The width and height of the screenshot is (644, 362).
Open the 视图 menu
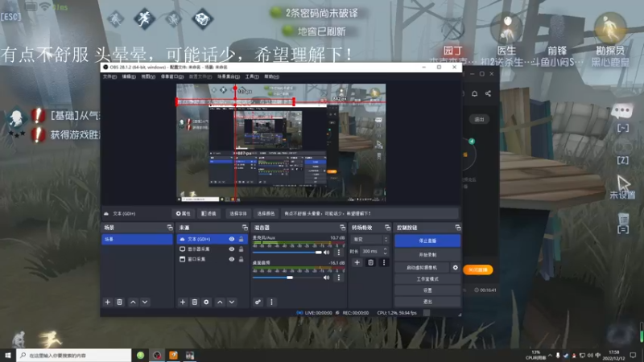point(148,76)
